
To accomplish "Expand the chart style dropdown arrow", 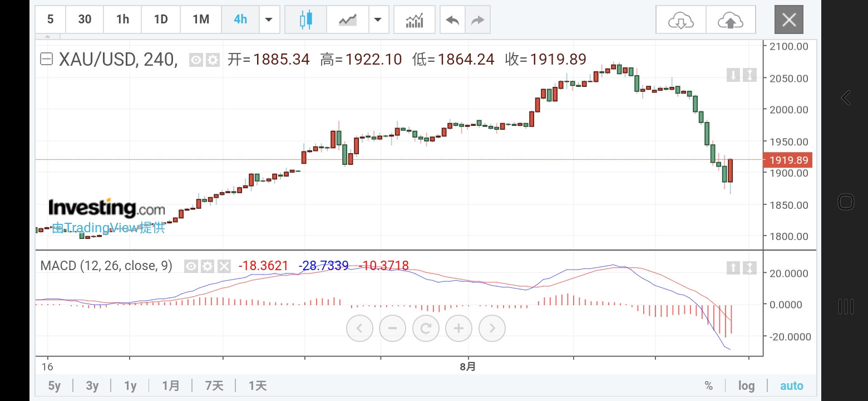I will [x=378, y=20].
